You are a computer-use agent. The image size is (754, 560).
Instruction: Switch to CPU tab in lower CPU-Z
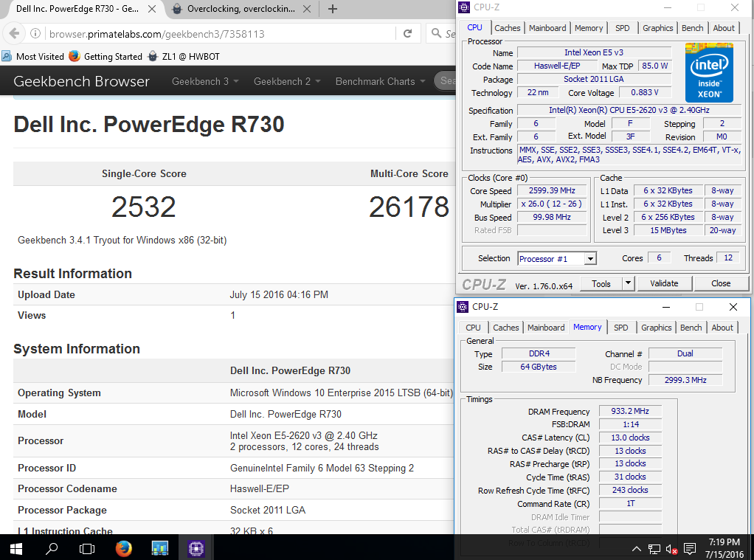(x=473, y=327)
